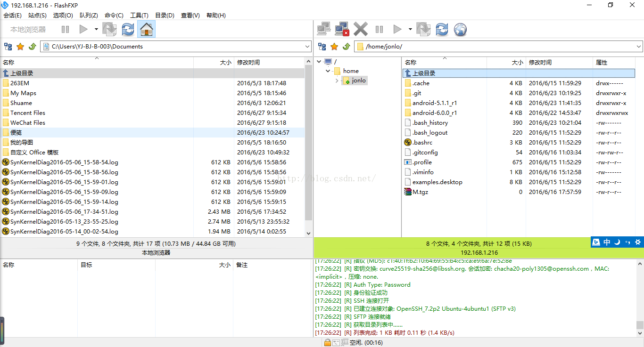Refresh the local Documents listing
This screenshot has width=644, height=347.
pos(128,30)
